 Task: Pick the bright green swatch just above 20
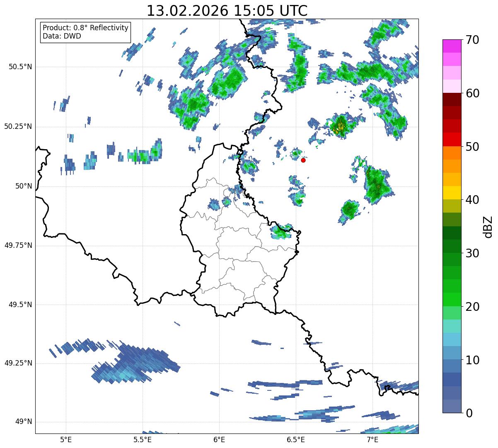(x=451, y=300)
